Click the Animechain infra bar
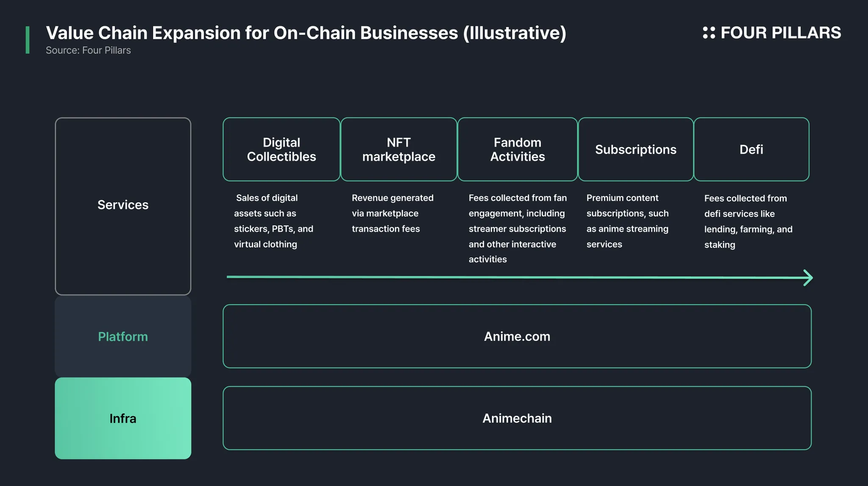868x486 pixels. 517,418
